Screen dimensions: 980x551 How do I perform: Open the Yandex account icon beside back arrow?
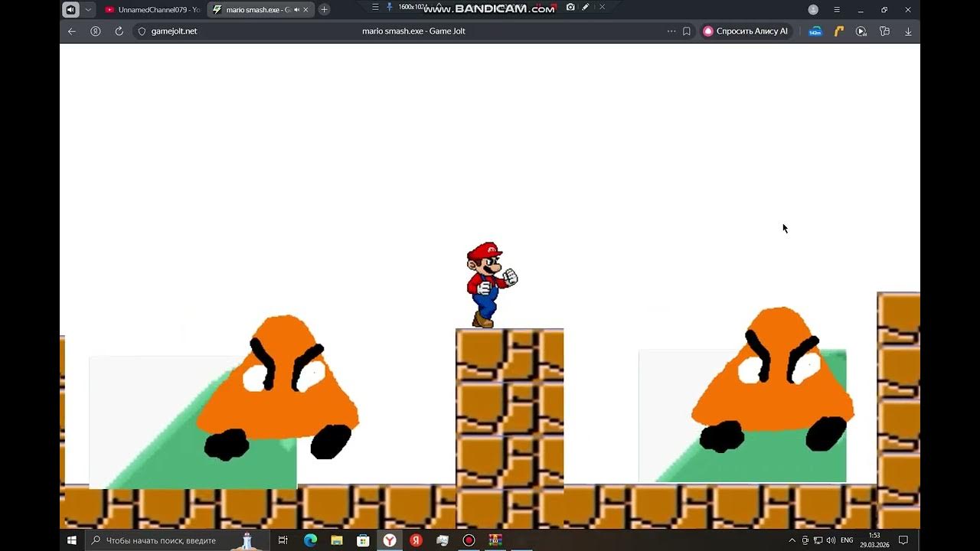click(96, 31)
